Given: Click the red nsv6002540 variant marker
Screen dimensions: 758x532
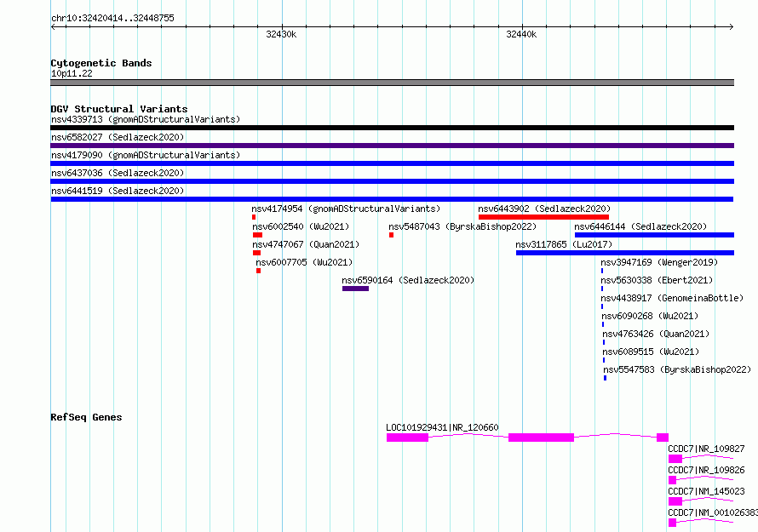Looking at the screenshot, I should coord(258,235).
